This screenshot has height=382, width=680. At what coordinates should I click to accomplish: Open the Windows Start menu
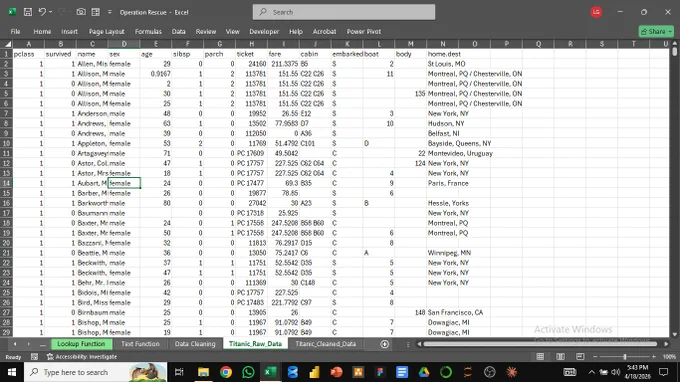pos(12,372)
